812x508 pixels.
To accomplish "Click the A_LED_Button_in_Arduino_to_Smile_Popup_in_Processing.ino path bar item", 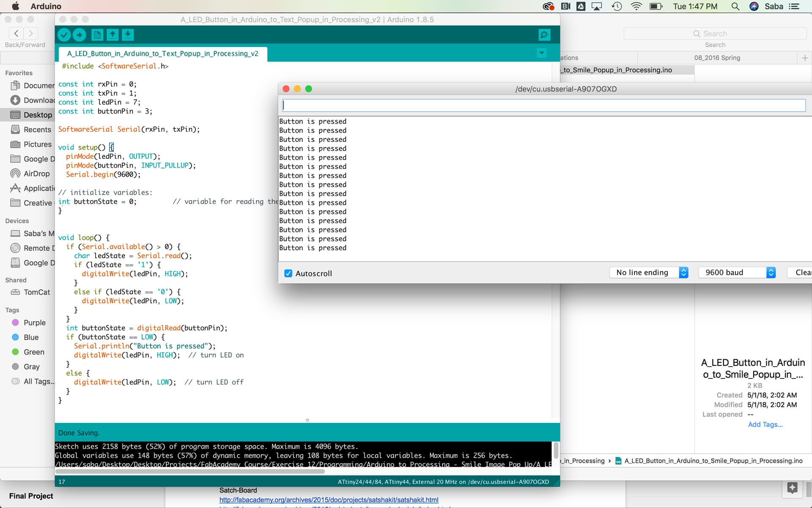I will click(x=709, y=461).
